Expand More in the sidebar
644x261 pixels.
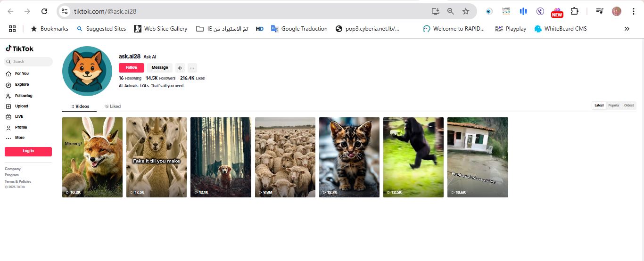[x=19, y=138]
